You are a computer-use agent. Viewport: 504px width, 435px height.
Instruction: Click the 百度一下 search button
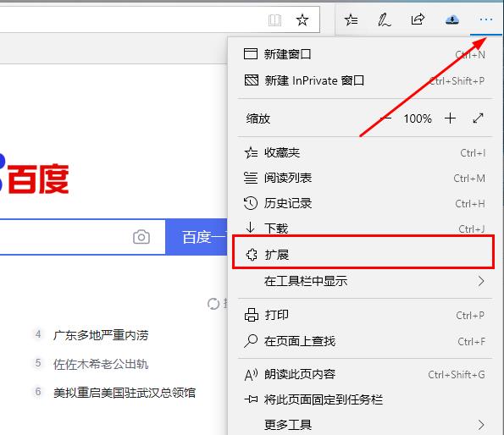click(197, 237)
